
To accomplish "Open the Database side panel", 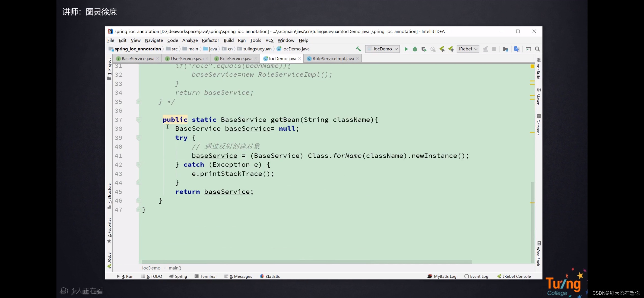I will [538, 125].
